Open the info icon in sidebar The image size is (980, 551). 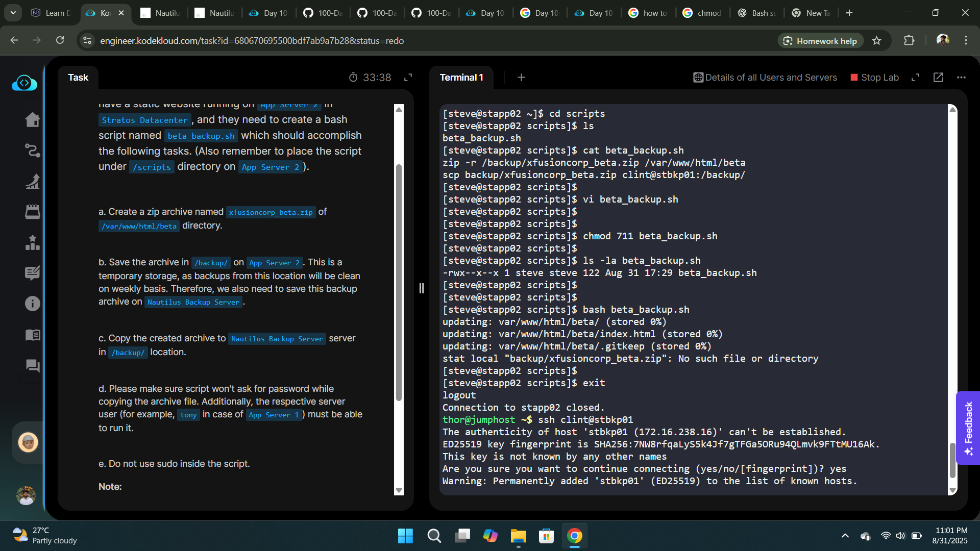click(x=32, y=304)
